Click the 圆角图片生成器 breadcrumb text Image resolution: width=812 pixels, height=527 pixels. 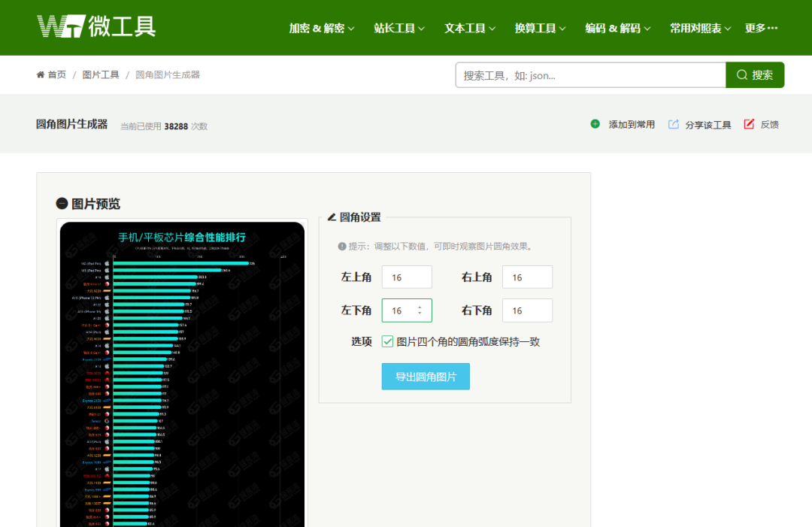point(167,74)
